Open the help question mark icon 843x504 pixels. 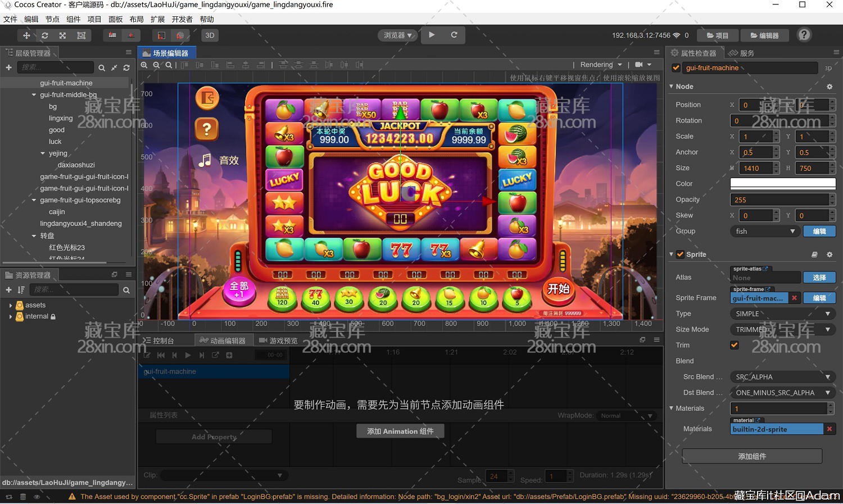point(804,35)
